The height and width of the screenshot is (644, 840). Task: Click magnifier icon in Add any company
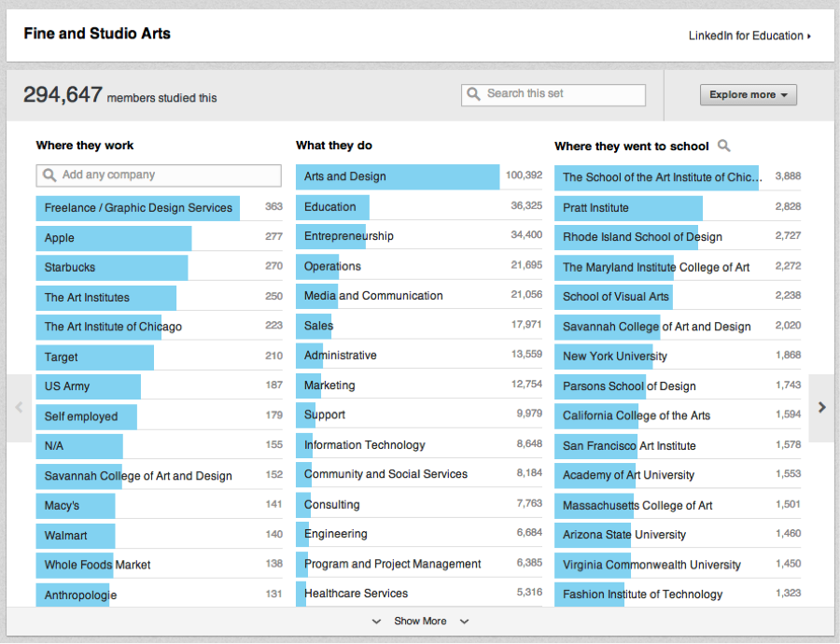[x=49, y=175]
